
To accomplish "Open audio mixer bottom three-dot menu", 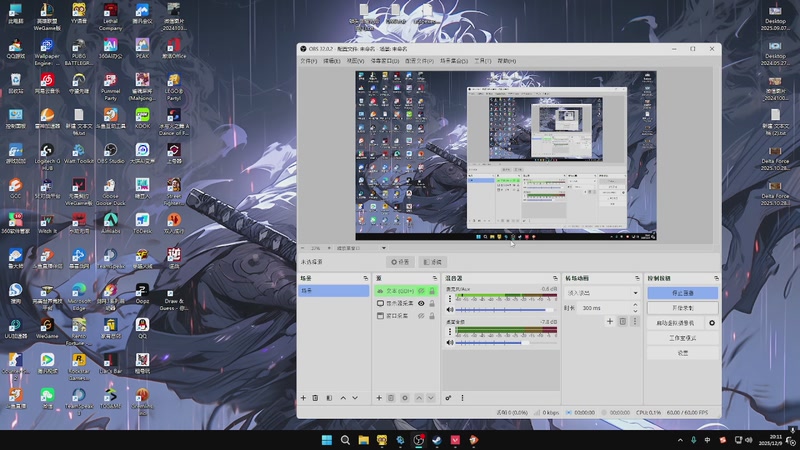I will (x=462, y=398).
